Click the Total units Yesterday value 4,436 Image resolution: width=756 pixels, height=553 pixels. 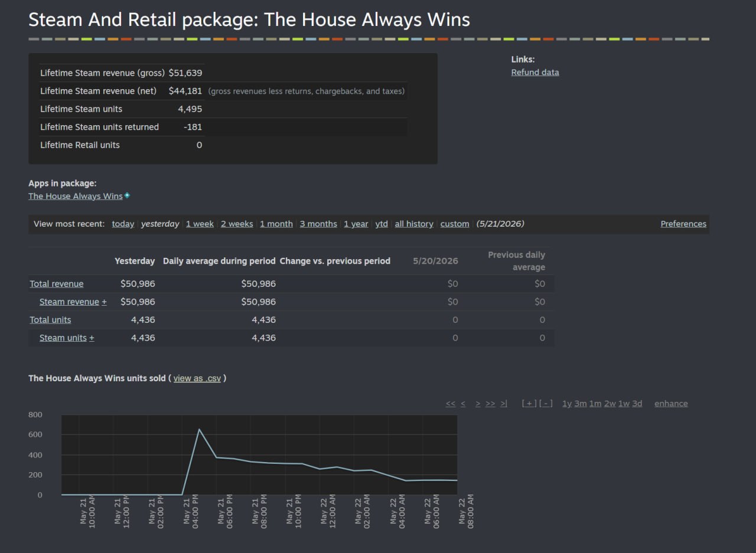point(143,320)
